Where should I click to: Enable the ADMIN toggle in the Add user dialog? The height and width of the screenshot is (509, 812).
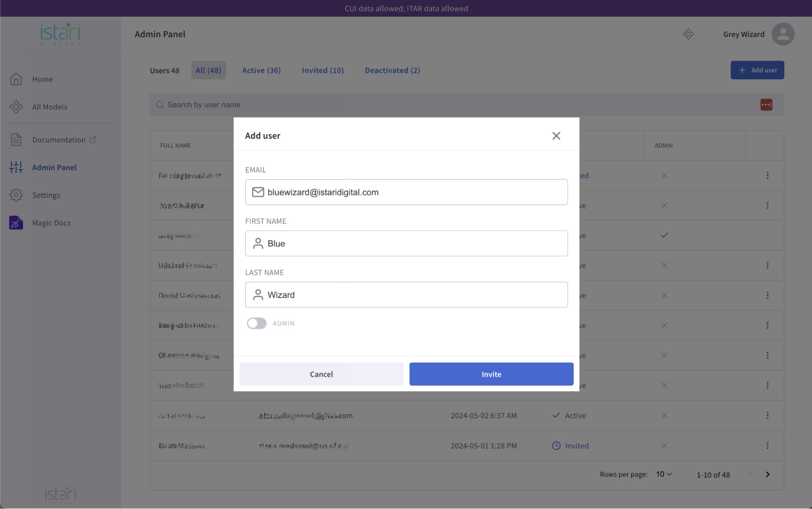click(256, 323)
